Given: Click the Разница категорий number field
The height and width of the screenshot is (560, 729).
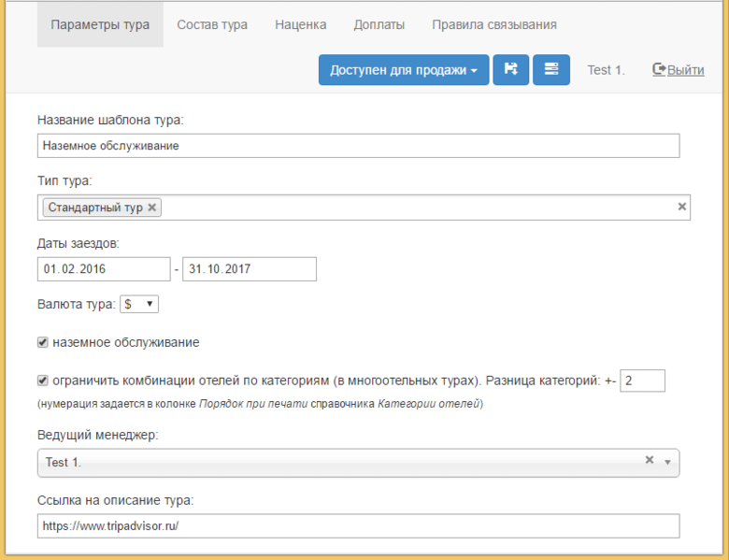Looking at the screenshot, I should (642, 381).
